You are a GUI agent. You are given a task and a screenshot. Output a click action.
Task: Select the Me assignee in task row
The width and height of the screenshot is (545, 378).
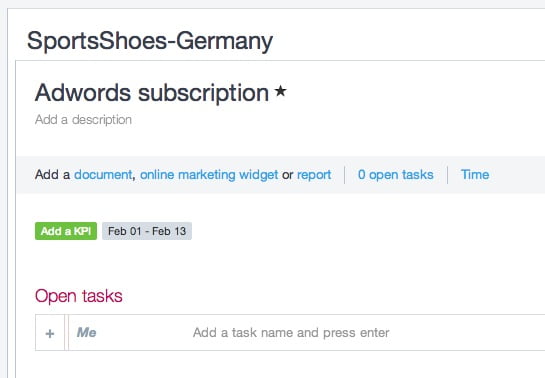tap(87, 332)
